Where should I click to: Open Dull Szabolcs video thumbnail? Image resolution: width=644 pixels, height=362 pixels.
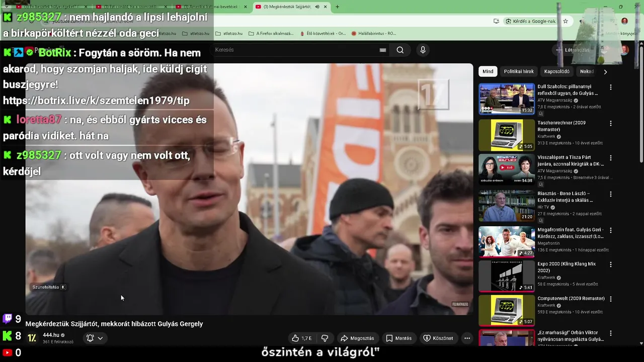click(x=507, y=99)
